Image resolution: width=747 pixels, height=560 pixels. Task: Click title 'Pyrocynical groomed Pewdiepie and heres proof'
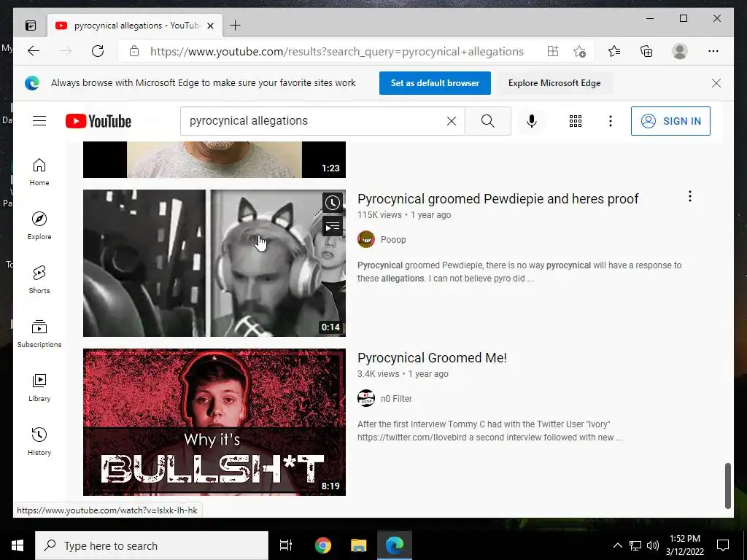click(498, 198)
